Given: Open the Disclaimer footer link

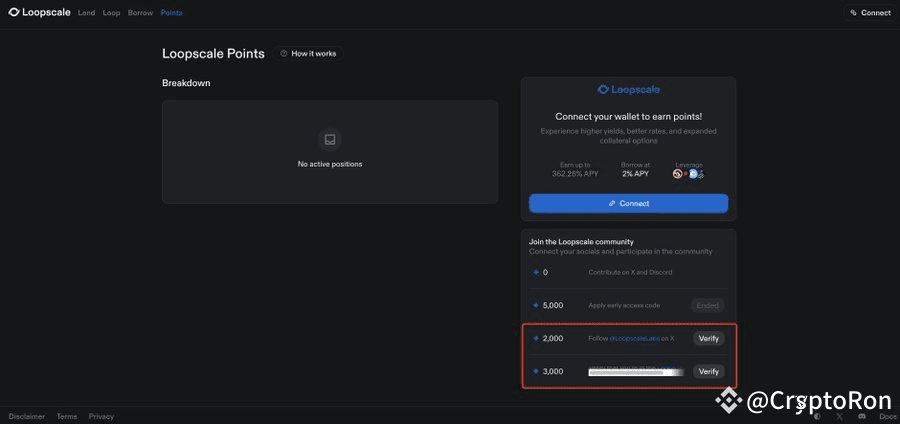Looking at the screenshot, I should point(26,416).
